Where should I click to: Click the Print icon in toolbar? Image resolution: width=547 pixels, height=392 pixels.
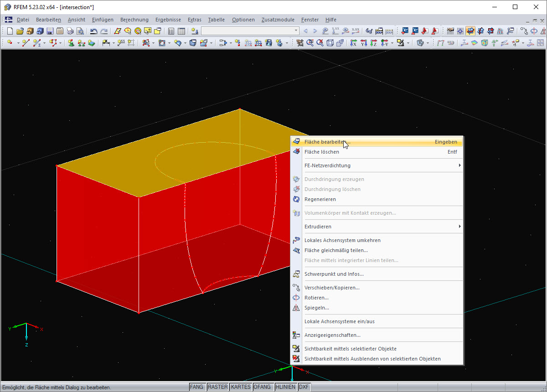click(x=70, y=31)
